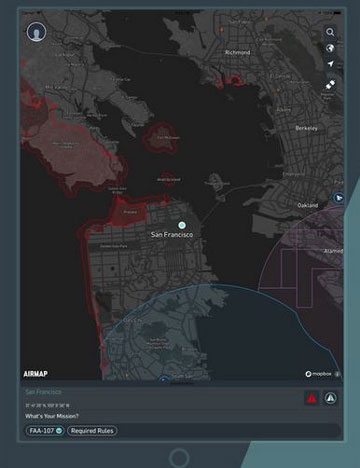The width and height of the screenshot is (360, 468).
Task: Tap the San Francisco location pin
Action: 182,225
